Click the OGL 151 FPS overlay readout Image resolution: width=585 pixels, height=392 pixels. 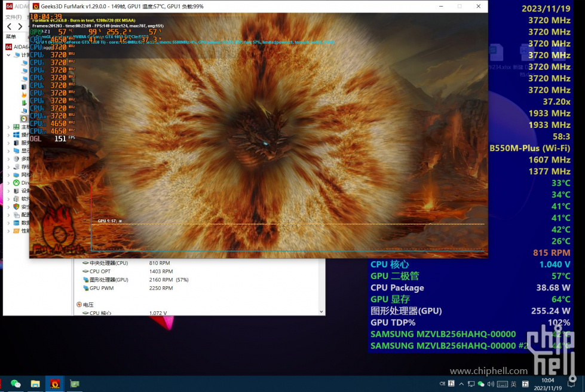(53, 139)
